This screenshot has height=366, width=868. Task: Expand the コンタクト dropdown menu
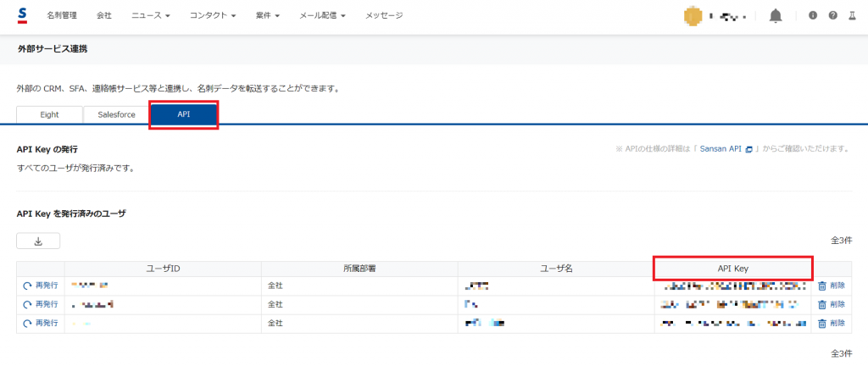click(x=213, y=16)
